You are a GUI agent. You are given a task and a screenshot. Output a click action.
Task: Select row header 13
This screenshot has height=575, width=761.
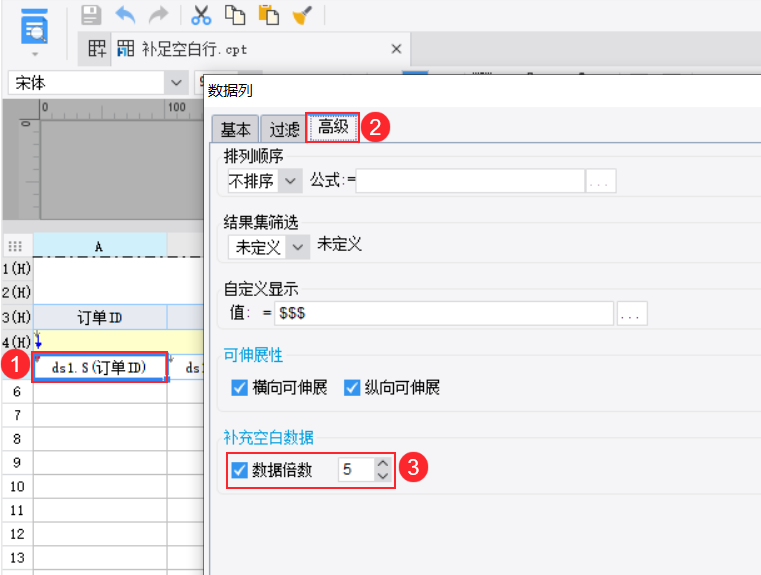point(17,558)
